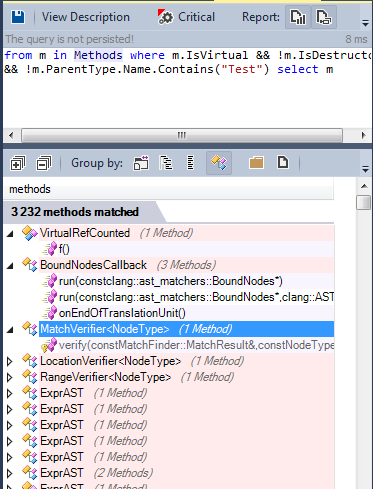The height and width of the screenshot is (489, 373).
Task: Select run(constclang::ast_matchers::BoundNodes*) method
Action: click(x=171, y=281)
